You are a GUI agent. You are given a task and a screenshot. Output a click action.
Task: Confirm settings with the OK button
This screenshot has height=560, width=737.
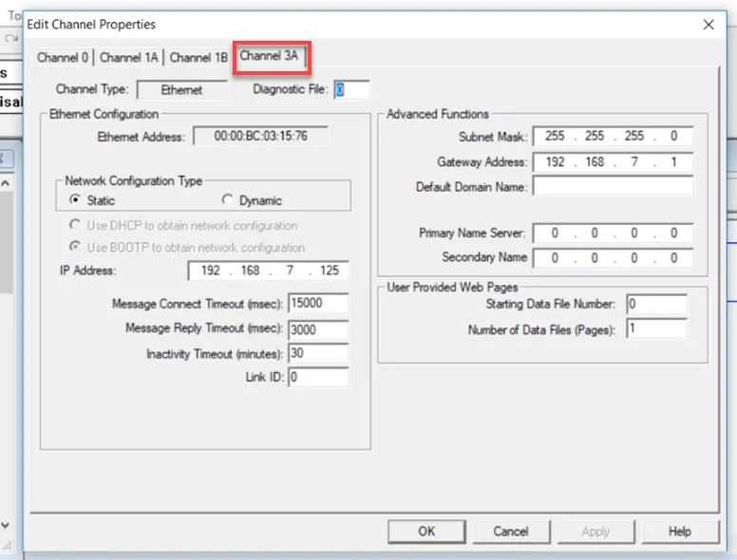tap(426, 532)
